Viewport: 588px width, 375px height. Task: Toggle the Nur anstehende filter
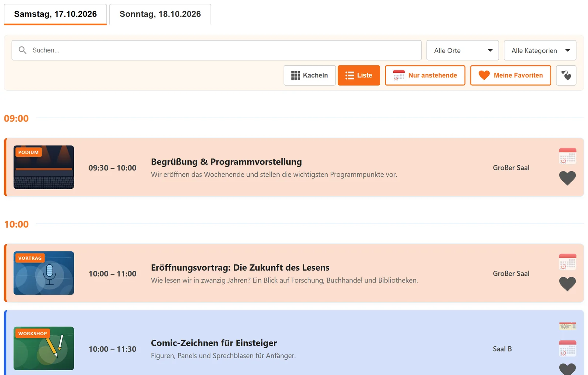click(425, 75)
